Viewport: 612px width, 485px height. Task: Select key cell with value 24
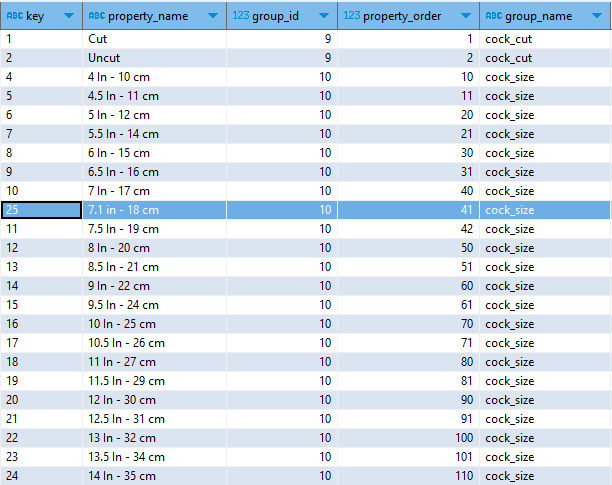(x=41, y=476)
